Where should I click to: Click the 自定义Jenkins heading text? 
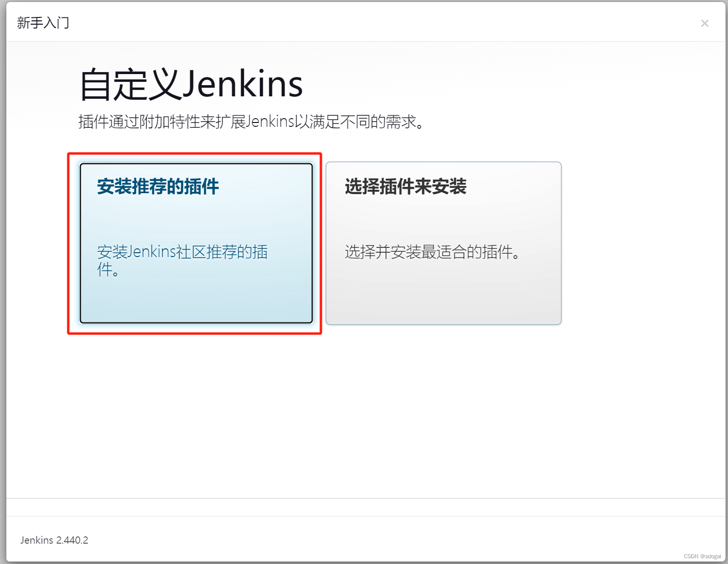point(191,84)
